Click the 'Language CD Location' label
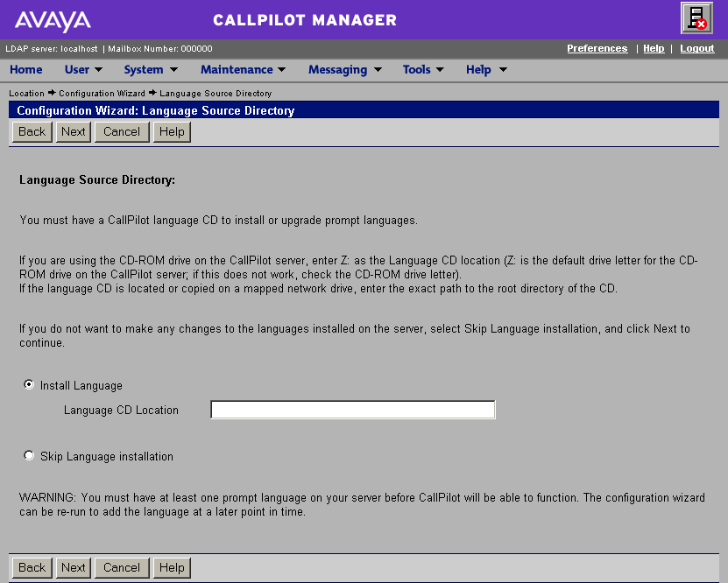Image resolution: width=728 pixels, height=583 pixels. (121, 410)
